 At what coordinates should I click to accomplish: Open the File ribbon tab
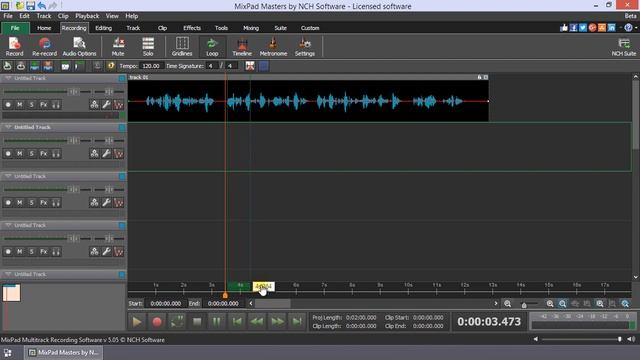coord(15,28)
